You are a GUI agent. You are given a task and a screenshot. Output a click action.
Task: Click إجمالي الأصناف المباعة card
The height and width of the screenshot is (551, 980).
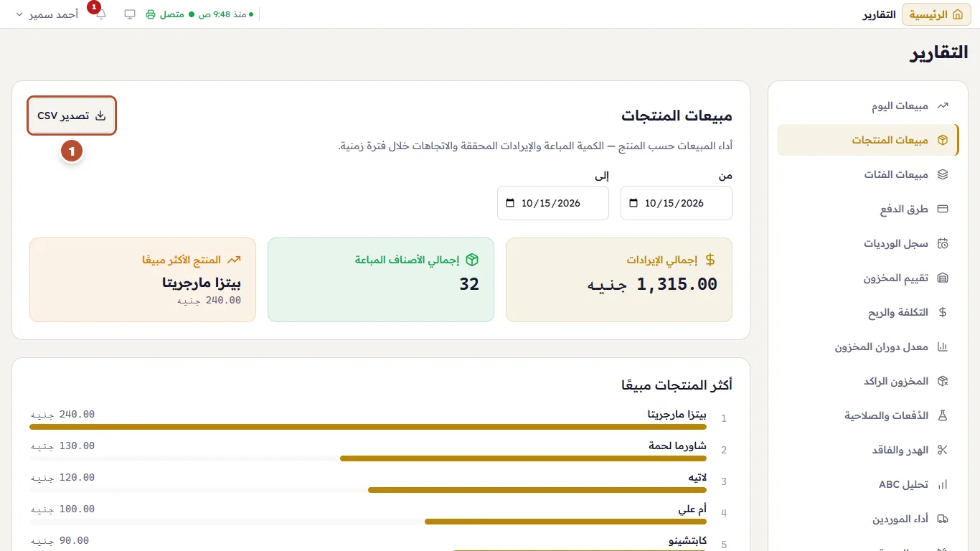[381, 280]
